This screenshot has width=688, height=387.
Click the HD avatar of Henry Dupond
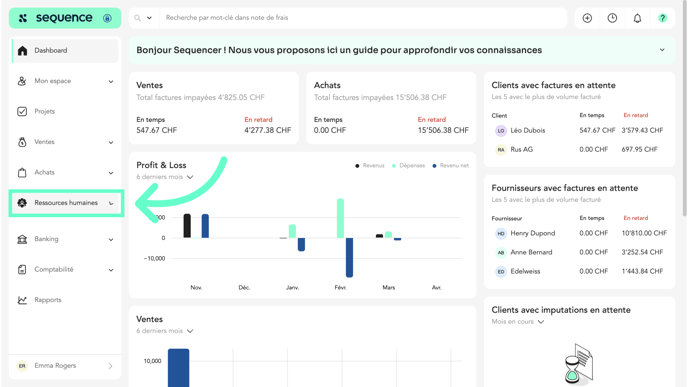pyautogui.click(x=501, y=233)
